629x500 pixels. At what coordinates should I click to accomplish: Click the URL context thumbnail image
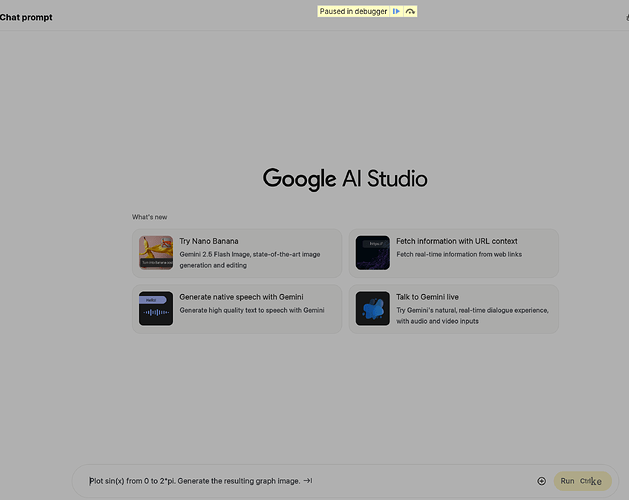[x=373, y=252]
